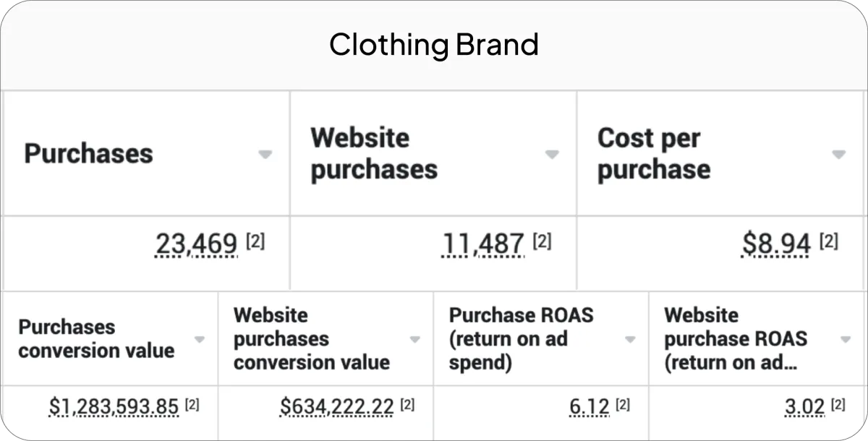Select the Cost per purchase column header

coord(654,153)
